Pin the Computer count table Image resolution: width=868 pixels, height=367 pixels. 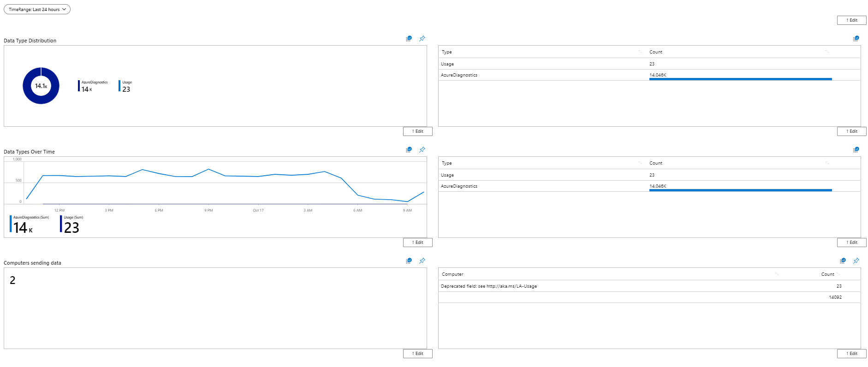[856, 261]
